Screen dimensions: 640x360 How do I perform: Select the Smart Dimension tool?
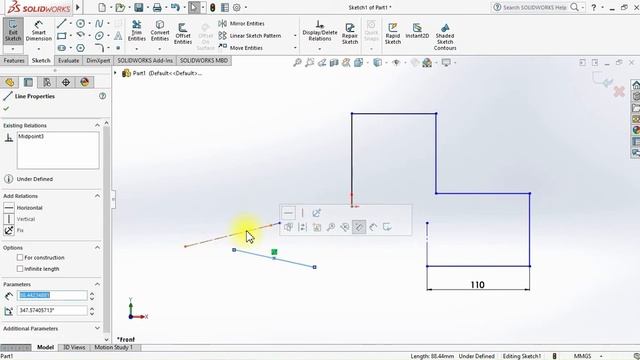[x=39, y=31]
